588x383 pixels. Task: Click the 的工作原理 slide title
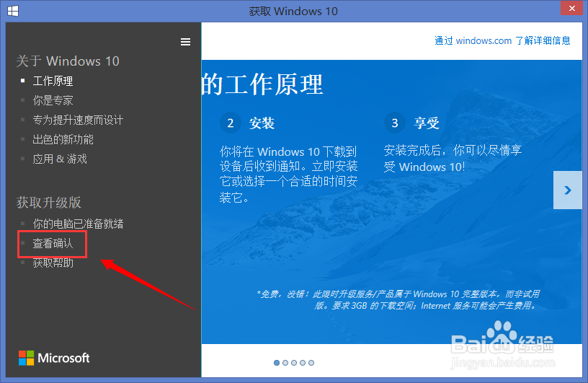262,84
